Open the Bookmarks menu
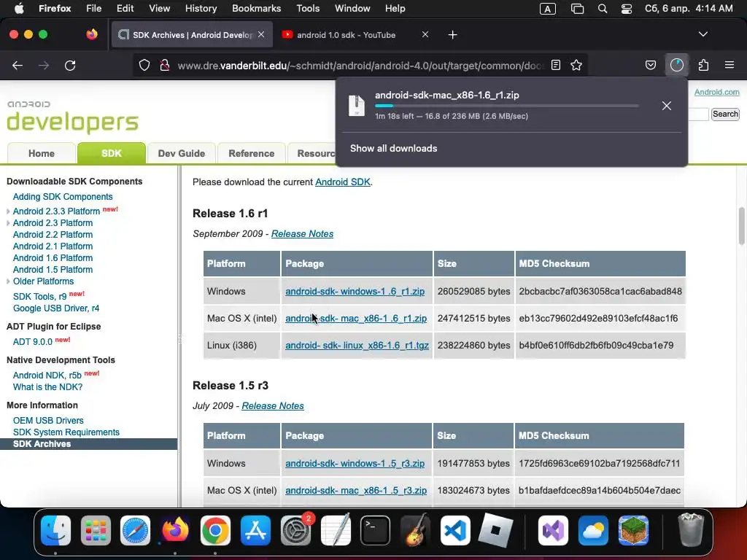747x560 pixels. pyautogui.click(x=256, y=9)
